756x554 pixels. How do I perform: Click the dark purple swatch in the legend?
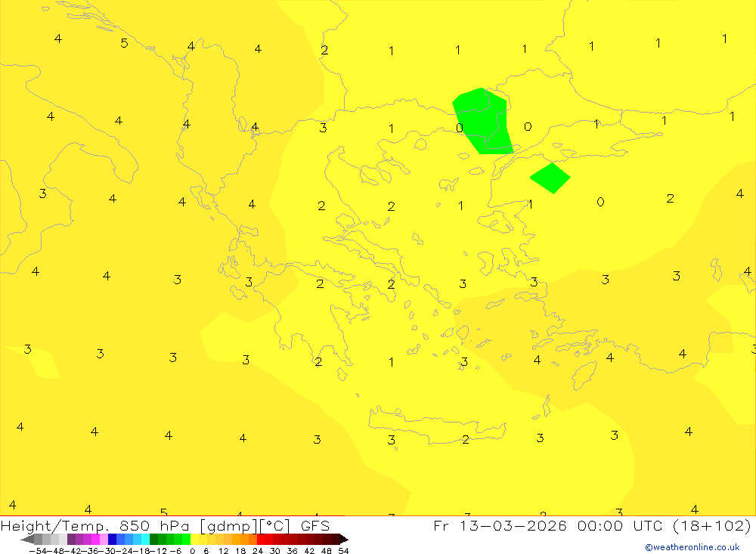[x=71, y=540]
